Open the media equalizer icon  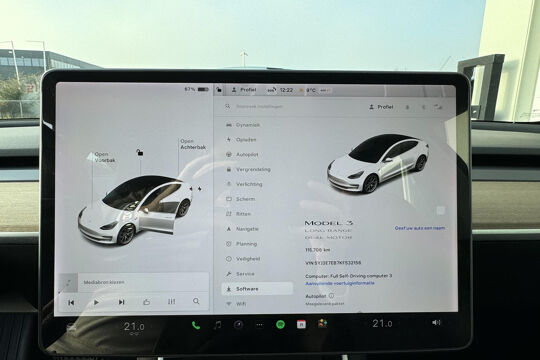coord(171,302)
